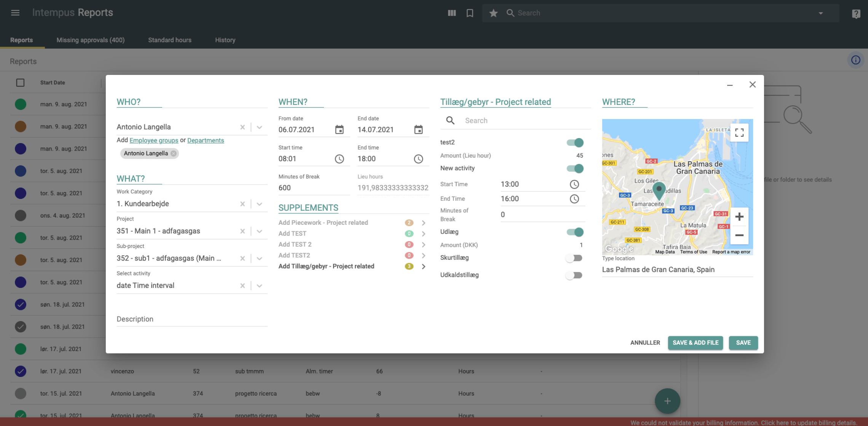The image size is (868, 426).
Task: Expand Add Piecework - Project related
Action: [423, 223]
